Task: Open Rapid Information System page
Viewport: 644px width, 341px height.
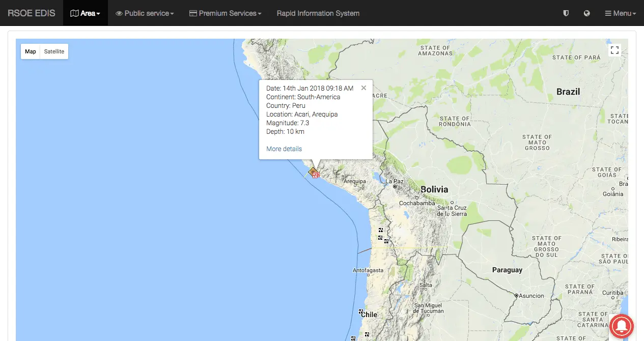Action: 318,13
